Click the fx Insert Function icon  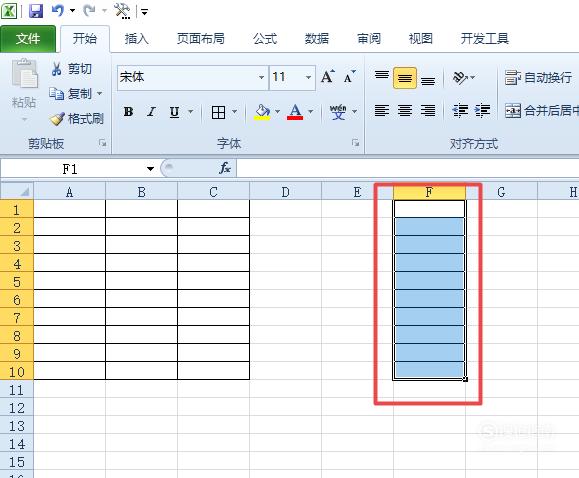pyautogui.click(x=225, y=168)
